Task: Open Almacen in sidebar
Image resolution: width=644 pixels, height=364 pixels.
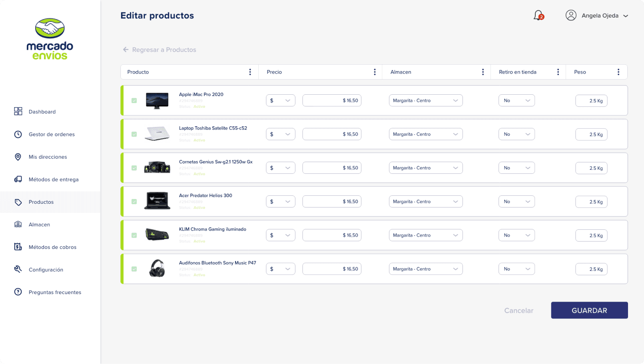Action: click(39, 225)
